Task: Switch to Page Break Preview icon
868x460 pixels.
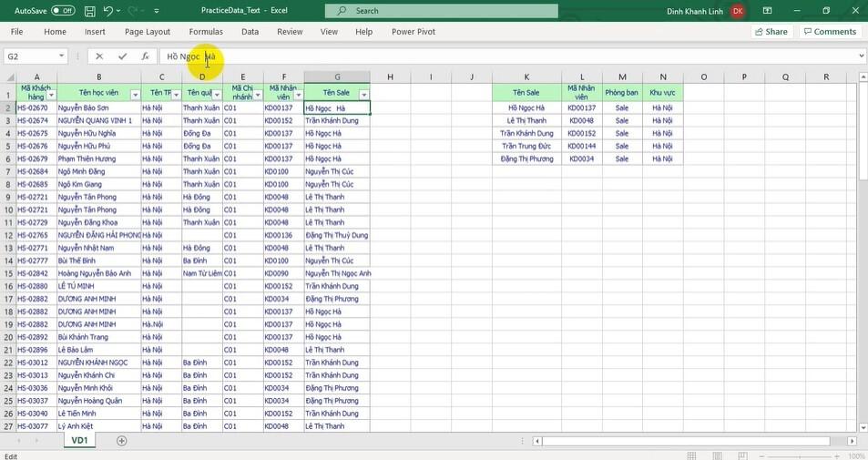Action: [743, 456]
